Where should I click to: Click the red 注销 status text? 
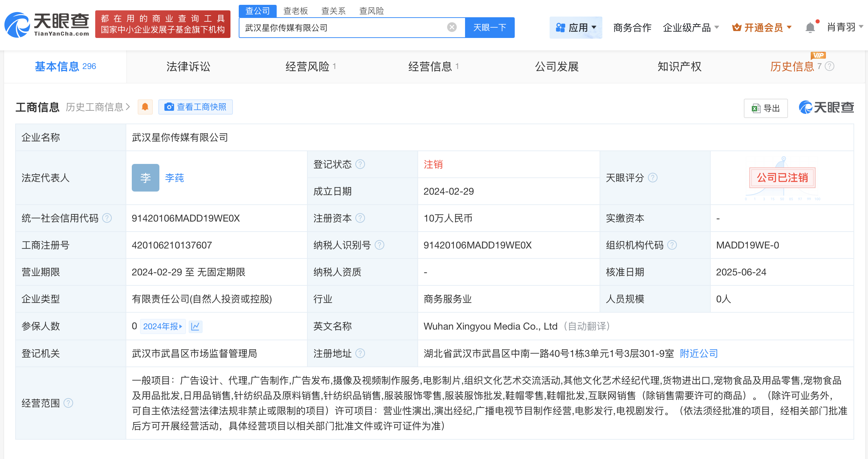pos(433,164)
